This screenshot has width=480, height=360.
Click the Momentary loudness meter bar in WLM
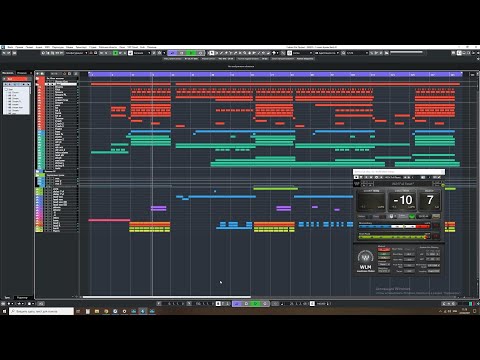(x=394, y=227)
